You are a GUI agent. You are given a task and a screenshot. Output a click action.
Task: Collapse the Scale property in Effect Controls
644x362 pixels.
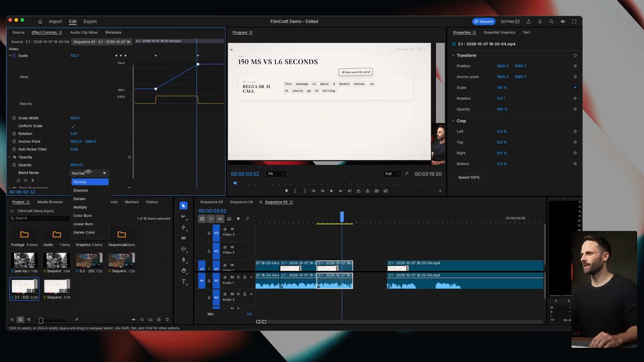coord(10,55)
